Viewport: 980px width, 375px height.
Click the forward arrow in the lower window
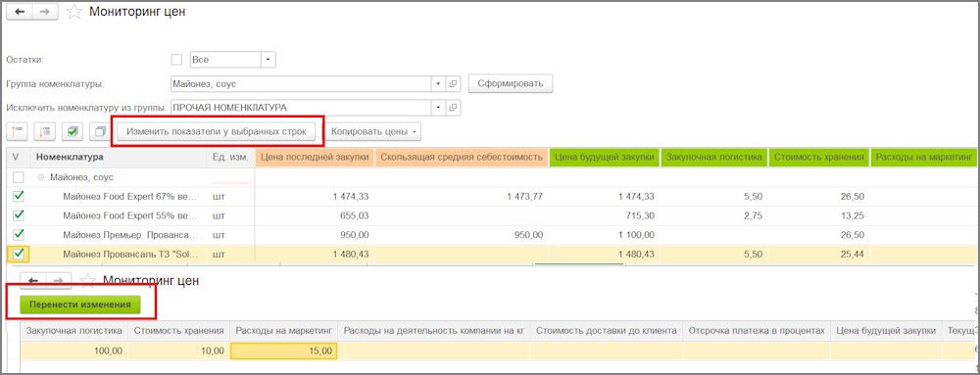point(60,281)
